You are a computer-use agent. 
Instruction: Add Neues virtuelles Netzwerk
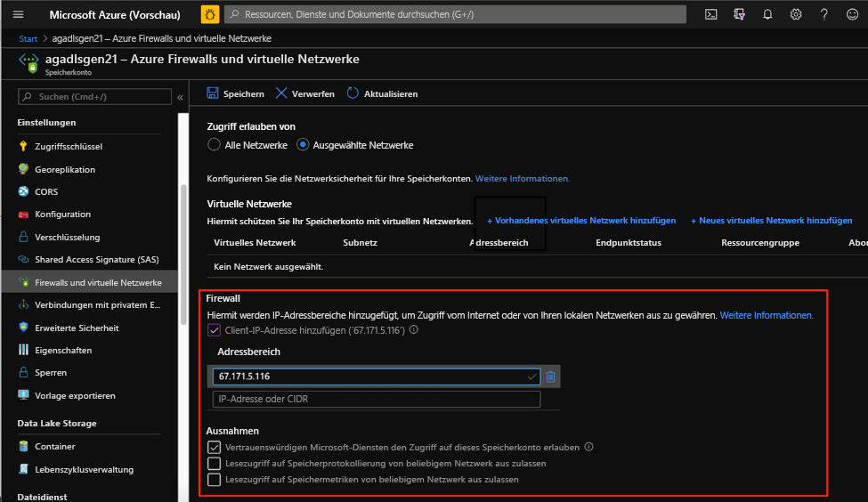coord(771,220)
